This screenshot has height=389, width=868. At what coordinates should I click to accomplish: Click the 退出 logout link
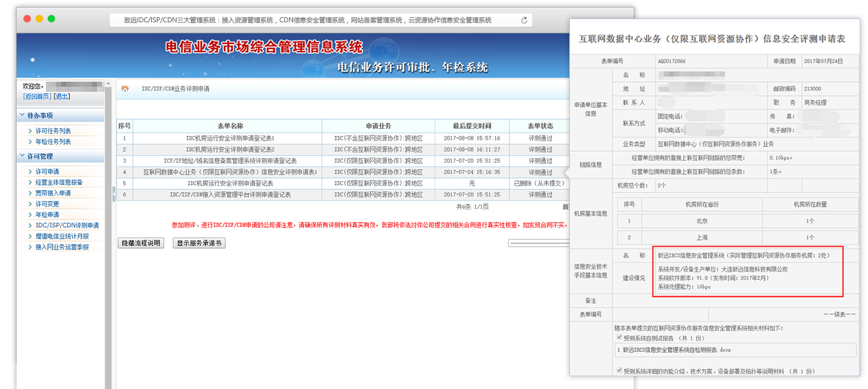coord(62,96)
